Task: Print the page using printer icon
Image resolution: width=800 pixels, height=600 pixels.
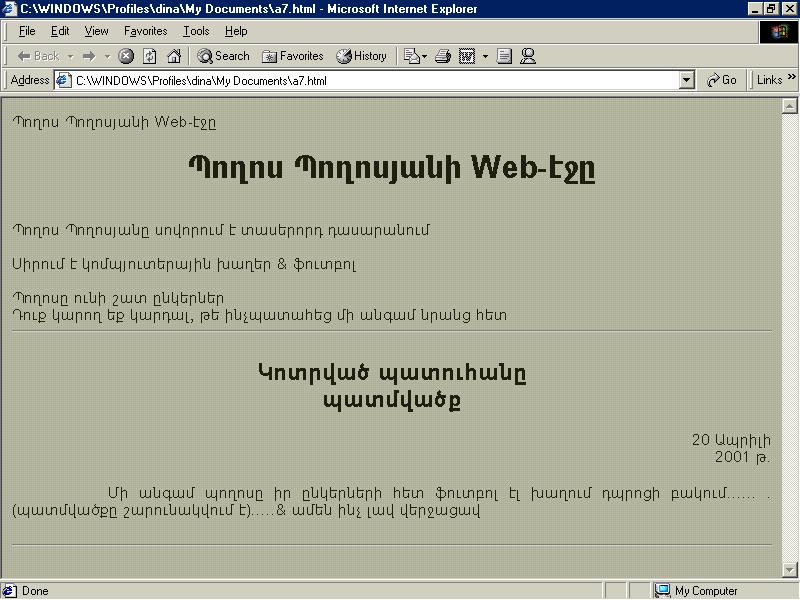Action: tap(443, 56)
